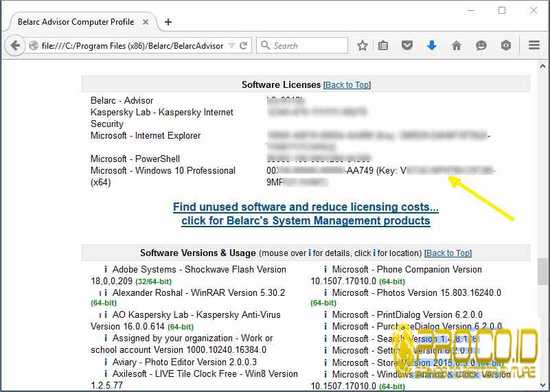
Task: Click info icon beside Microsoft Windows Alarms & Clock
Action: [325, 374]
